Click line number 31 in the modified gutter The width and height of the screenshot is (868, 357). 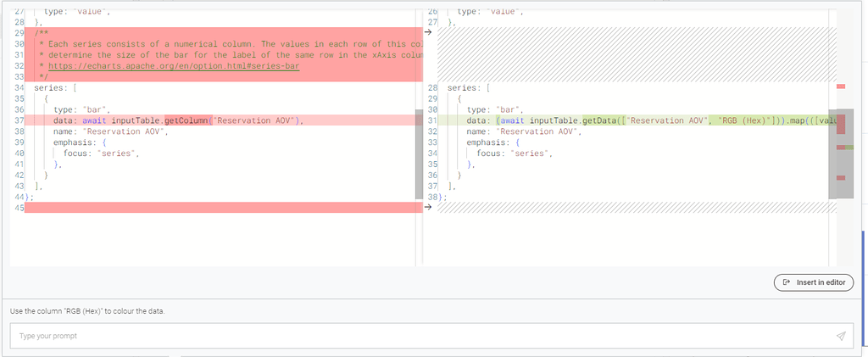pyautogui.click(x=433, y=120)
